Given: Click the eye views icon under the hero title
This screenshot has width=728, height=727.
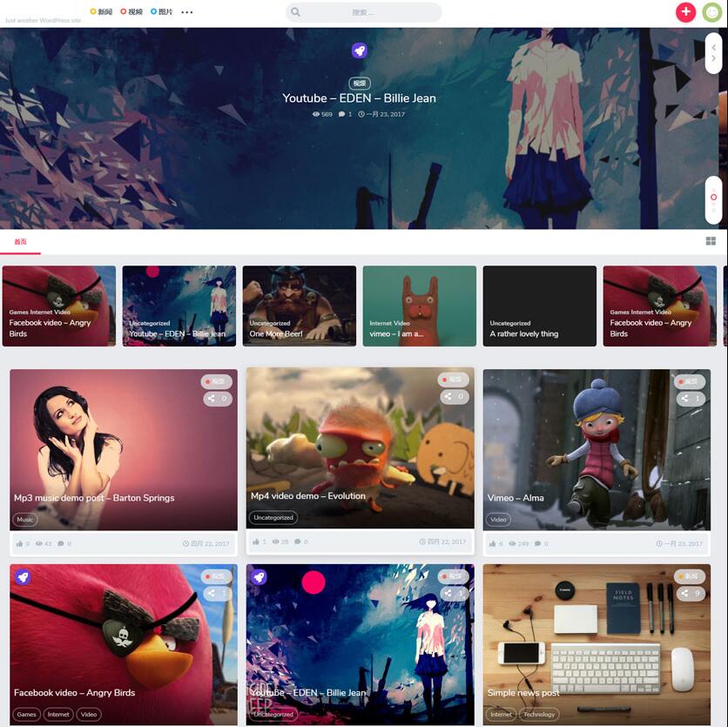Looking at the screenshot, I should [x=316, y=114].
